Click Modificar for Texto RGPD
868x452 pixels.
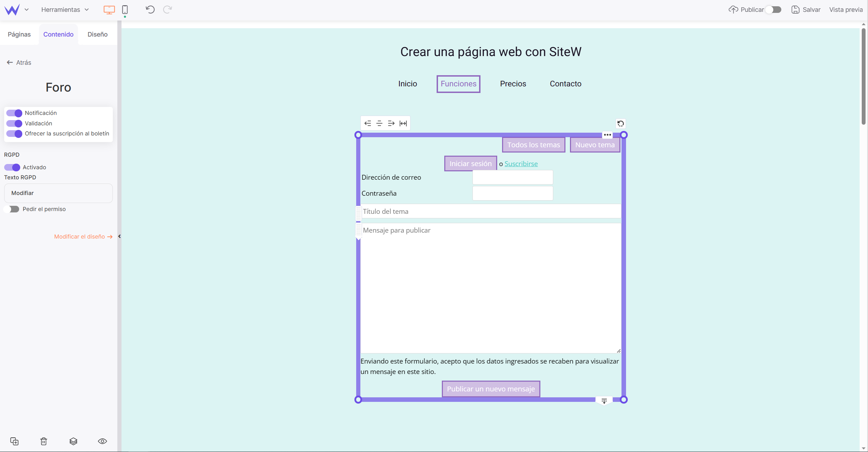coord(58,193)
